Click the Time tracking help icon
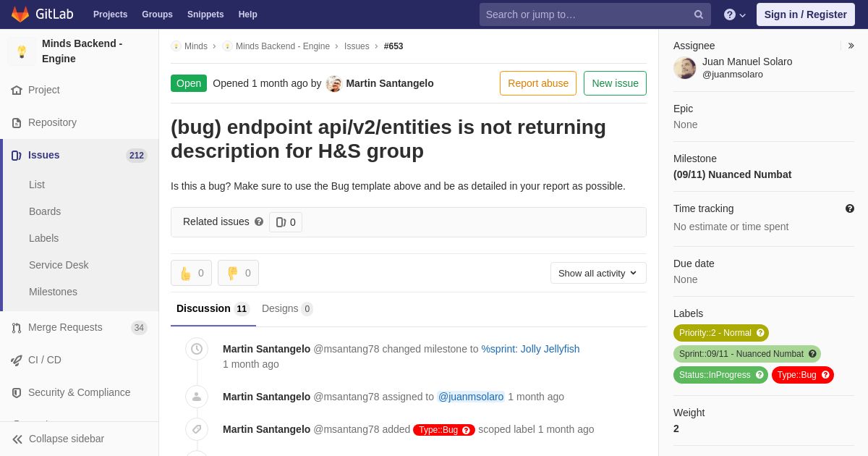Viewport: 868px width, 456px height. [x=850, y=208]
